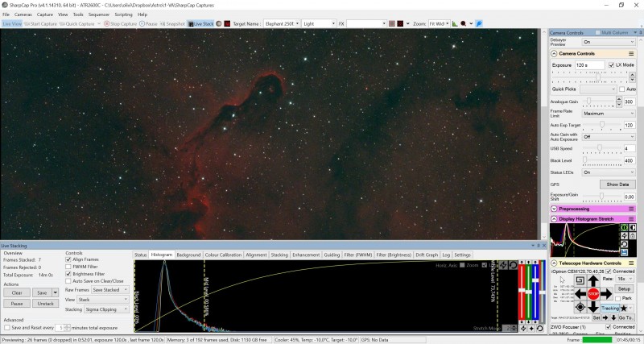Viewport: 644px width, 344px height.
Task: Click reset arrow icon in Display Histogram Stretch
Action: (624, 244)
